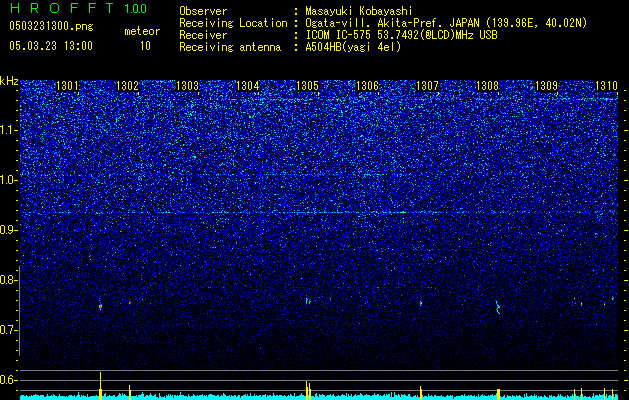Click the faint meteor echo at 1302

click(x=130, y=303)
